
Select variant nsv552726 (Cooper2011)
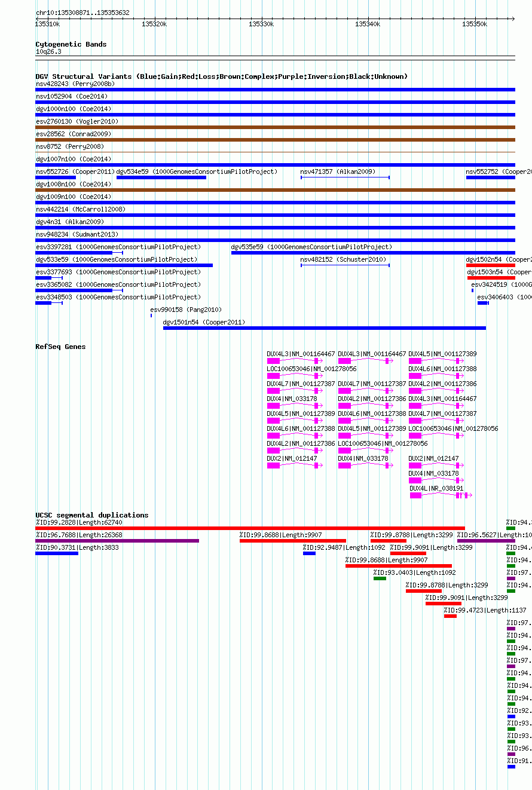coord(75,172)
